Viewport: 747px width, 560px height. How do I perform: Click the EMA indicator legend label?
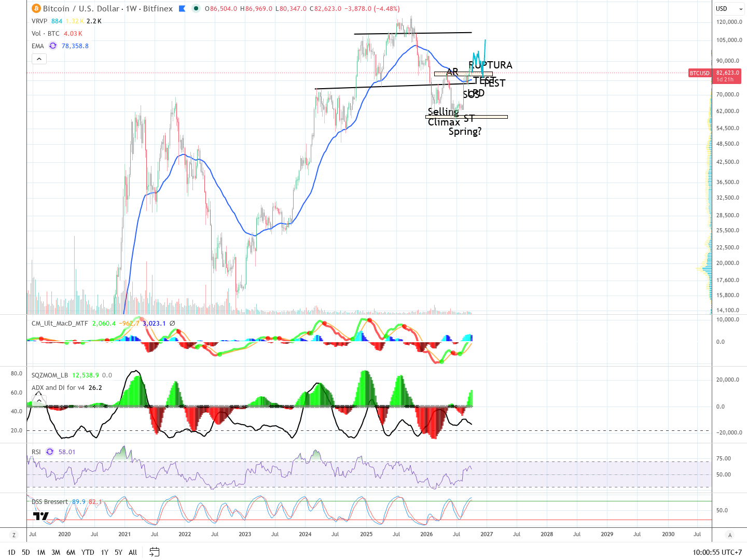38,46
